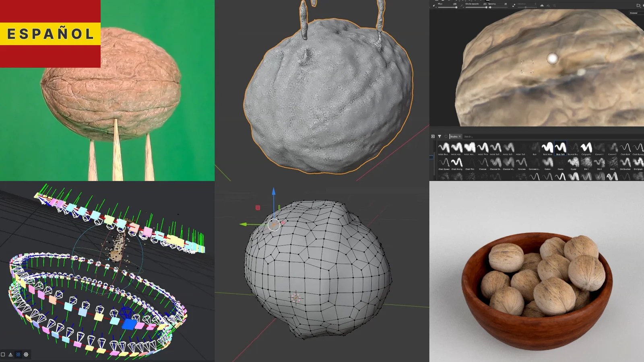The image size is (644, 362).
Task: Choose the Calligraphic brush preset
Action: pyautogui.click(x=586, y=148)
